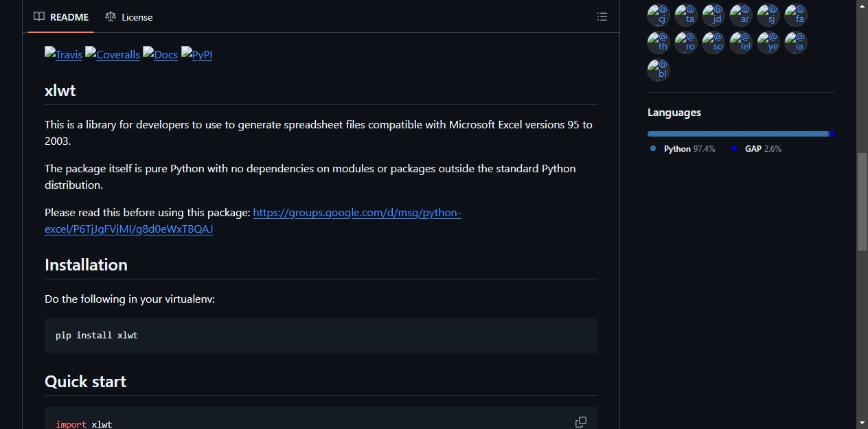The image size is (868, 429).
Task: Open the README outline list icon
Action: [602, 16]
